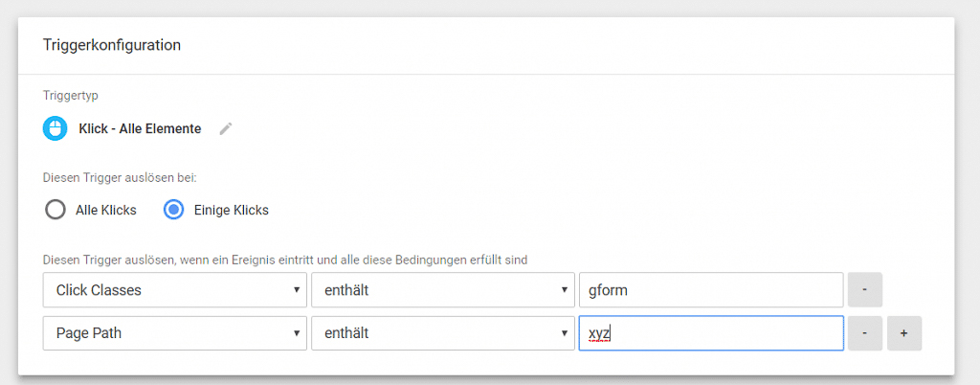The width and height of the screenshot is (980, 385).
Task: Focus the gform value input field
Action: 711,290
